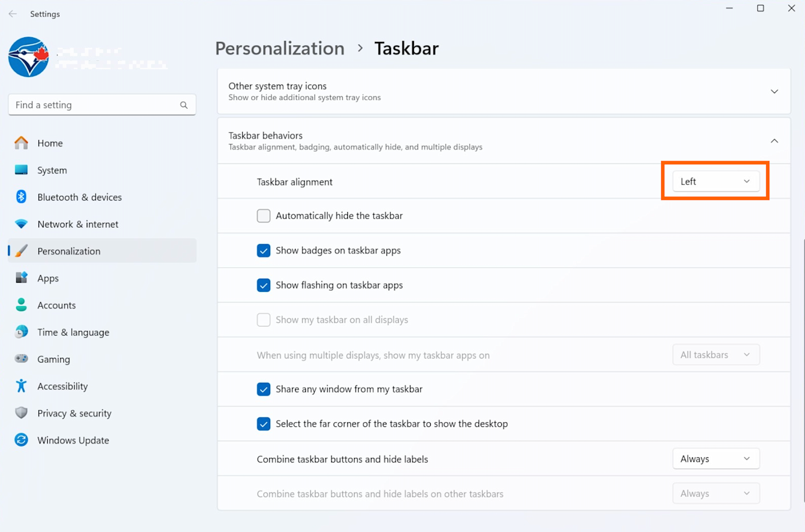The height and width of the screenshot is (532, 805).
Task: Disable Show flashing on taskbar apps
Action: (263, 285)
